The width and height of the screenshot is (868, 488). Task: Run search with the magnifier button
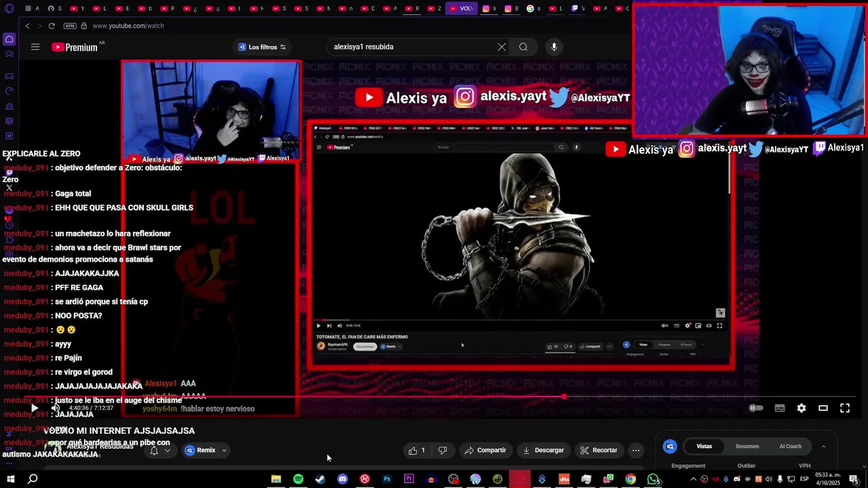pos(524,47)
